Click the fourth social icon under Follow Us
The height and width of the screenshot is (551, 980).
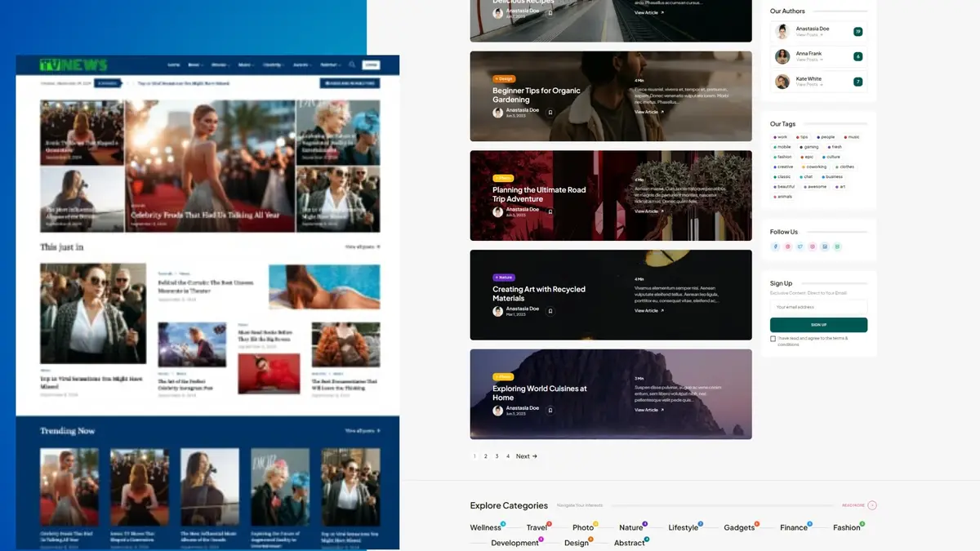(x=813, y=247)
